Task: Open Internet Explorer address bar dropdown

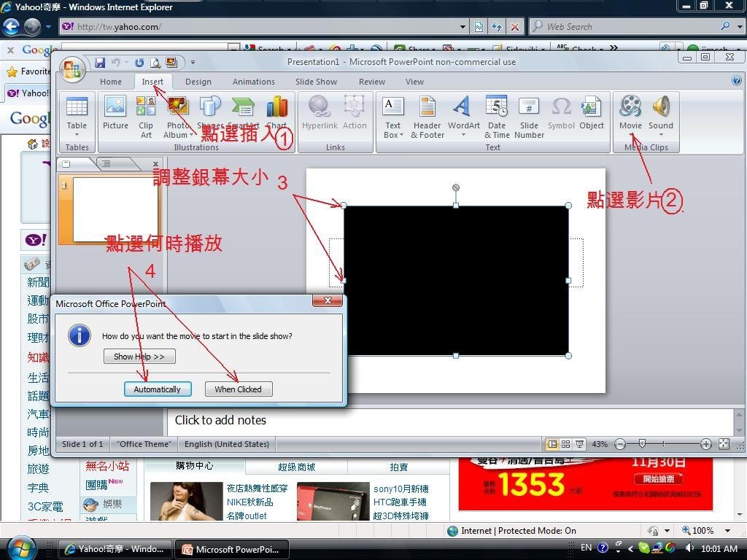Action: [462, 27]
